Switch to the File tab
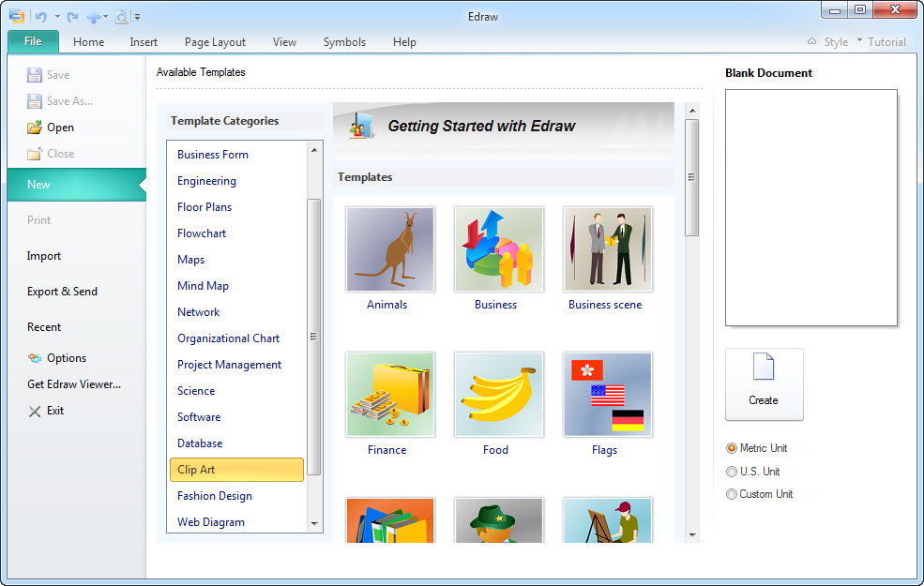The height and width of the screenshot is (586, 924). click(33, 41)
